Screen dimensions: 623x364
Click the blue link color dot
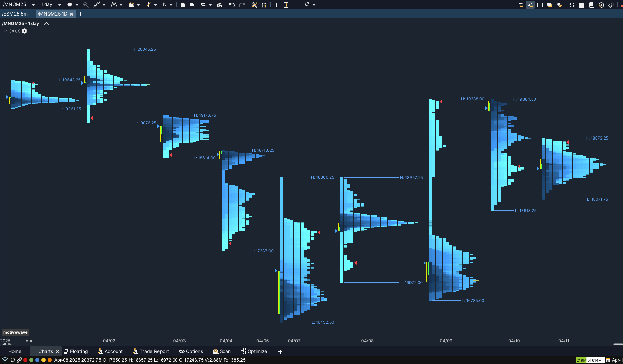click(x=37, y=360)
